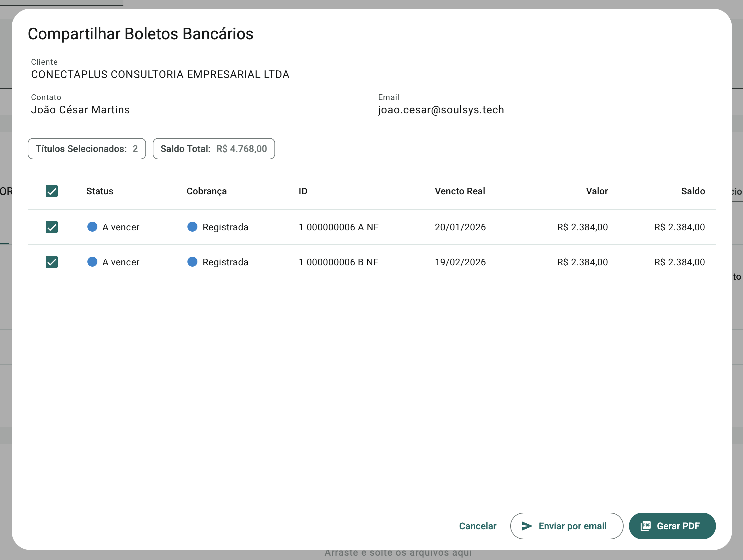Click the row dated 19/02/2026
The width and height of the screenshot is (743, 560).
pos(460,262)
